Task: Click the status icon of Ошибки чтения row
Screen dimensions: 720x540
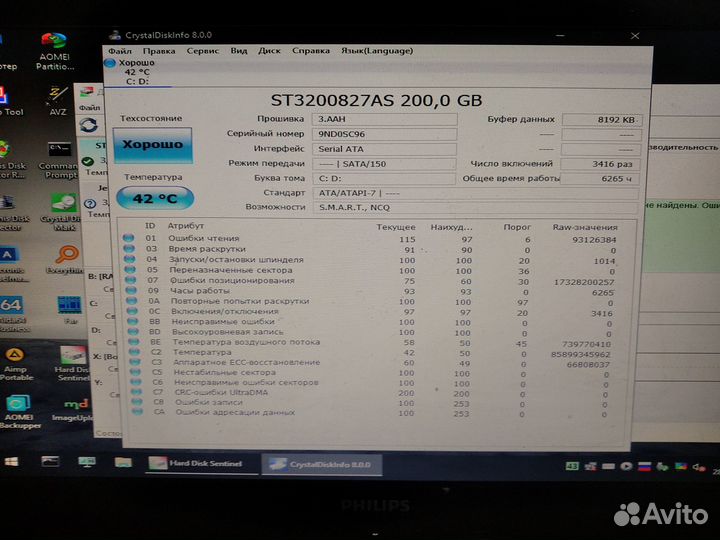Action: click(128, 238)
